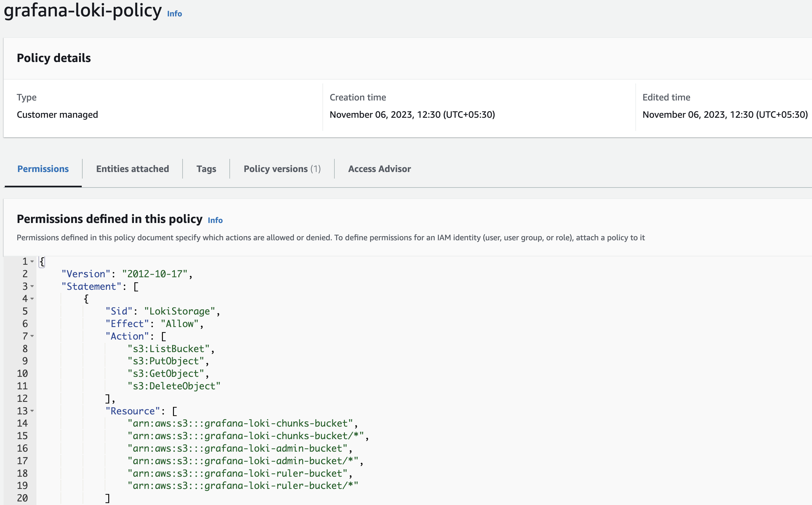The height and width of the screenshot is (505, 812).
Task: Open the Tags tab
Action: pyautogui.click(x=206, y=169)
